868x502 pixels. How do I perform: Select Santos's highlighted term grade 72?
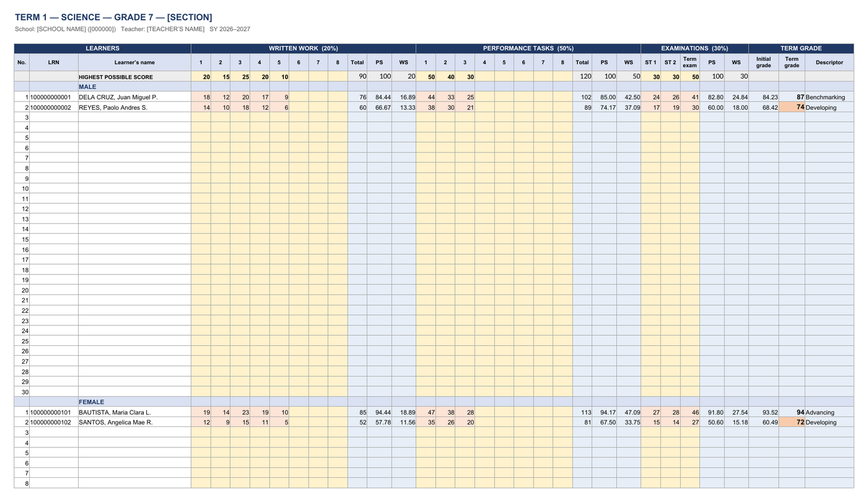pos(792,423)
